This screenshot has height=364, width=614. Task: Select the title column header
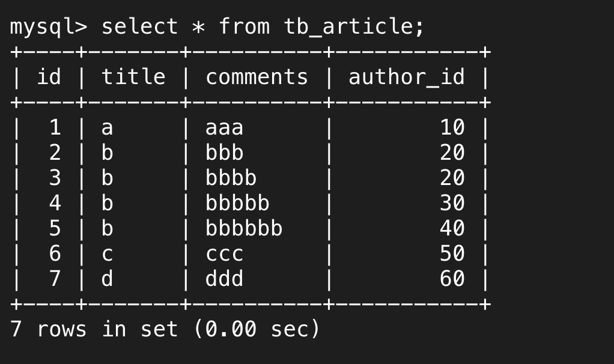pos(133,77)
